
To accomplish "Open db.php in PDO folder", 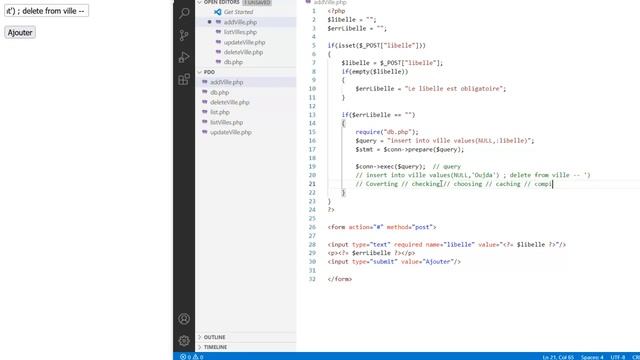I will click(x=220, y=92).
